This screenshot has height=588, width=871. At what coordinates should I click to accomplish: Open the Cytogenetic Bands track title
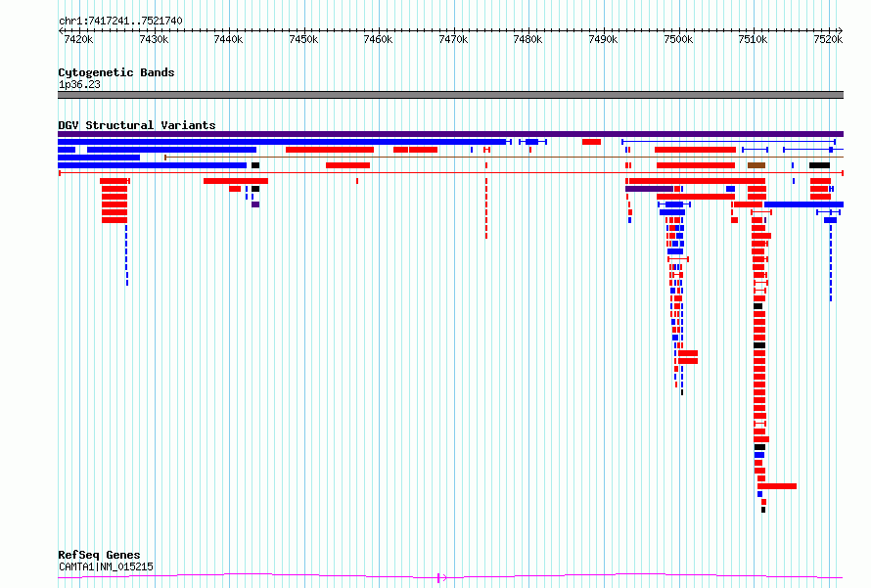[x=116, y=72]
